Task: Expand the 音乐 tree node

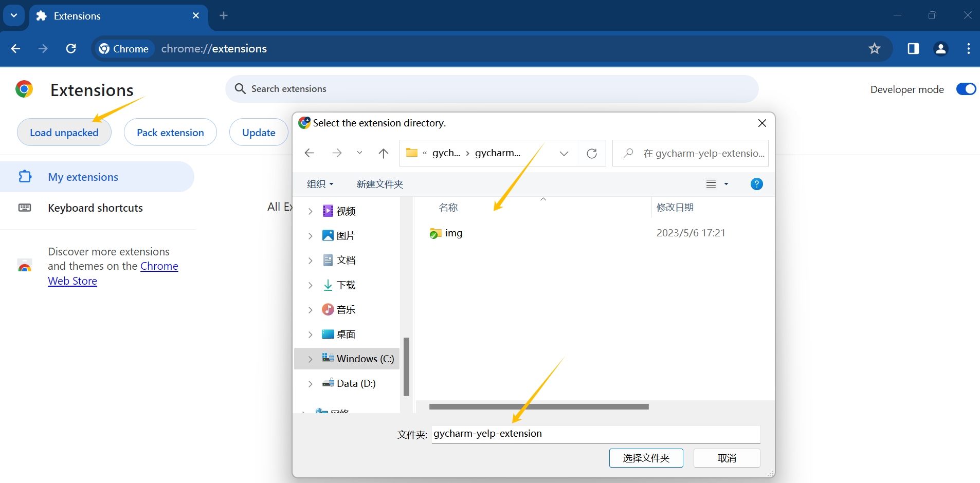Action: point(310,310)
